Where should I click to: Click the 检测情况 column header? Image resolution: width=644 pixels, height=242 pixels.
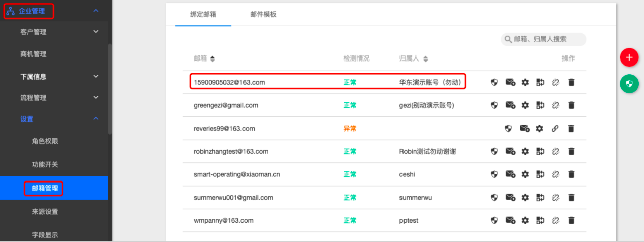tap(356, 58)
